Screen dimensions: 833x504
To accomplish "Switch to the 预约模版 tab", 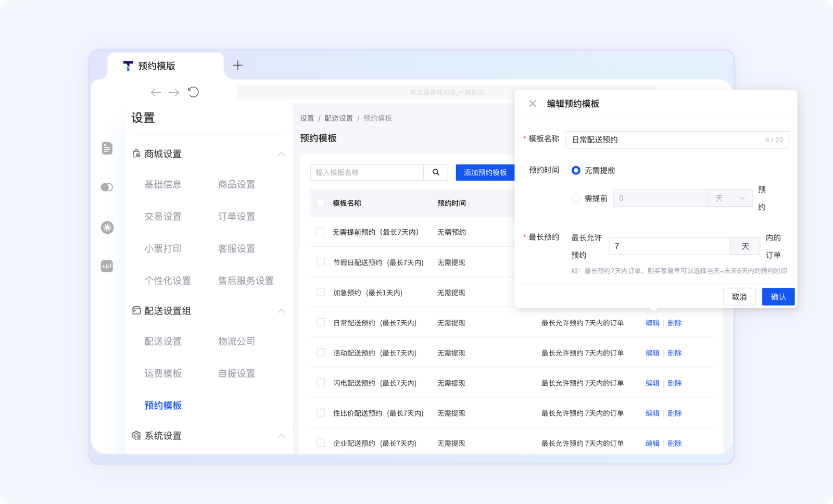I will click(x=156, y=66).
